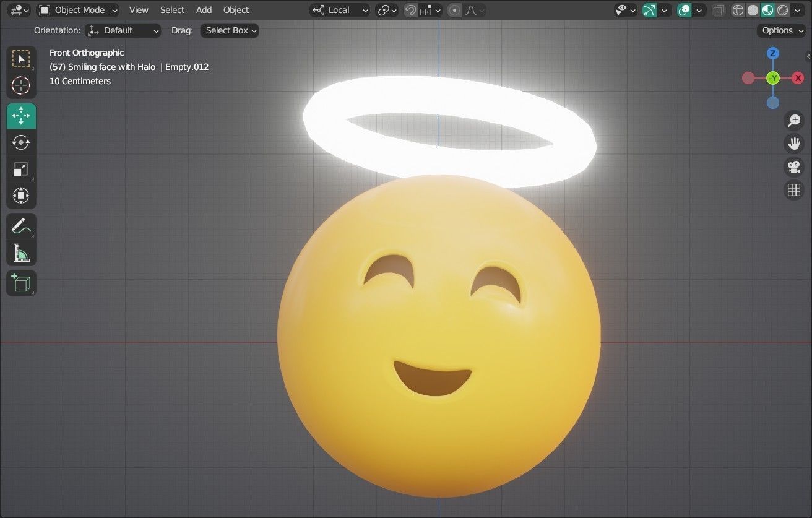
Task: Switch to the Scale tool
Action: pyautogui.click(x=21, y=169)
